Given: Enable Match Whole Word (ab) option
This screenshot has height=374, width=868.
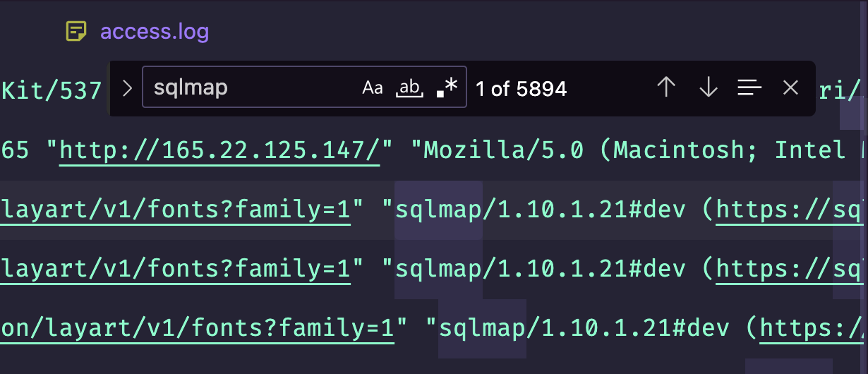Looking at the screenshot, I should 409,88.
